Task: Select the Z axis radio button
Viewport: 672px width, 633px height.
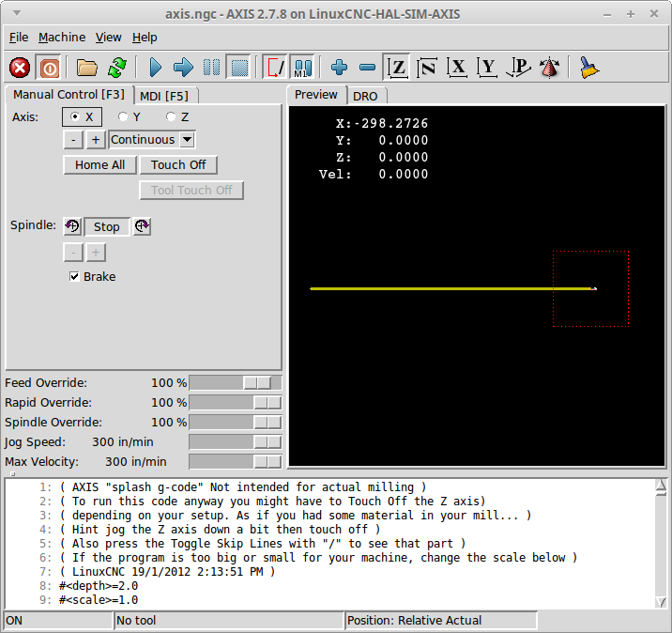Action: 171,116
